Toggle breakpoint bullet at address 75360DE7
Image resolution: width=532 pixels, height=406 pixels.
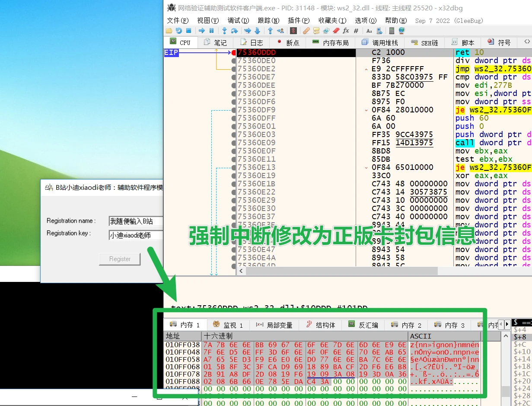pyautogui.click(x=234, y=77)
